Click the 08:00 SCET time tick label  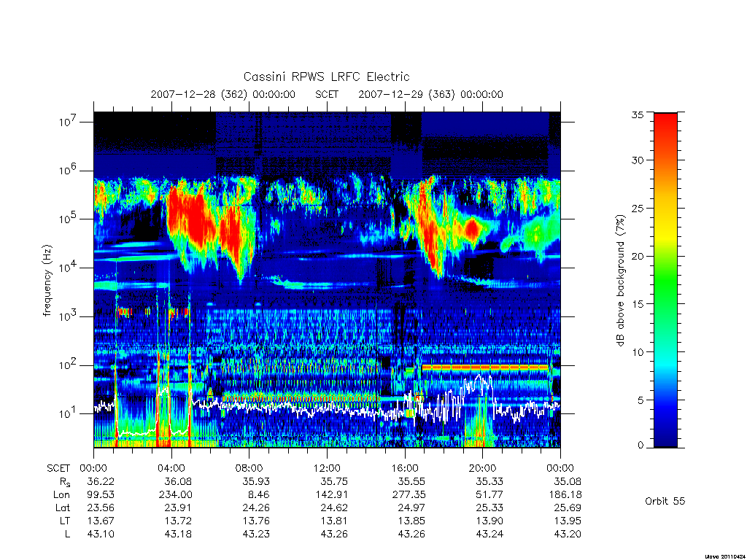click(x=249, y=468)
